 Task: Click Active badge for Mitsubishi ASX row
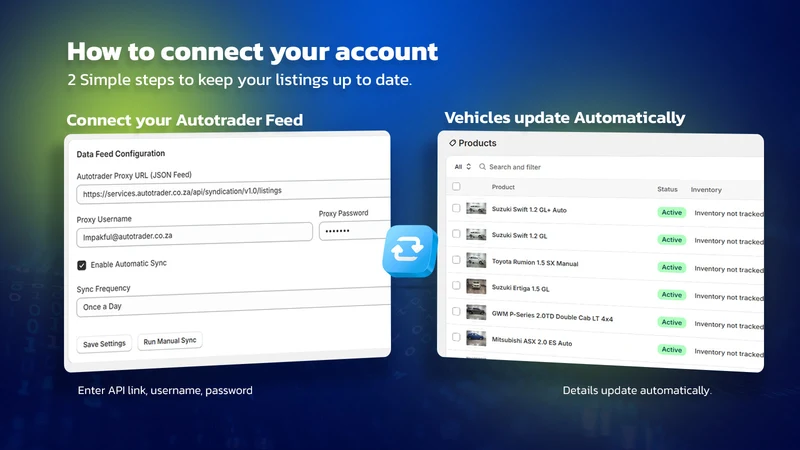pos(671,349)
